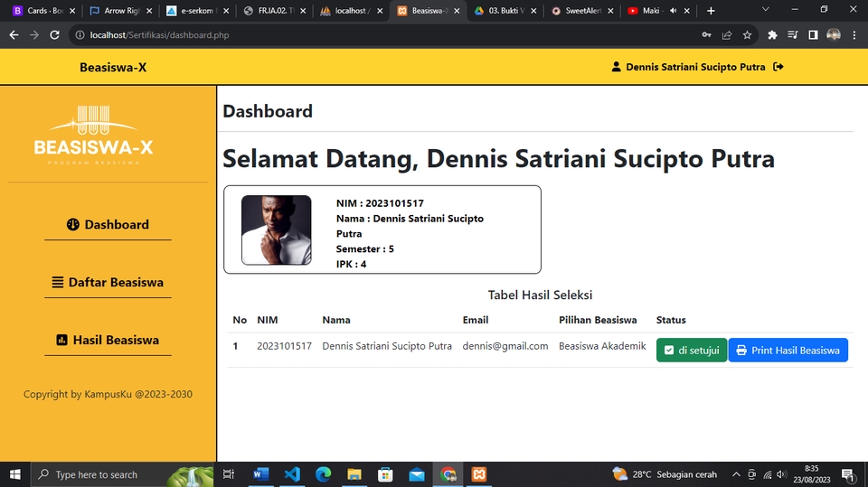Open the media control icon in the toolbar
This screenshot has width=868, height=487.
click(793, 35)
